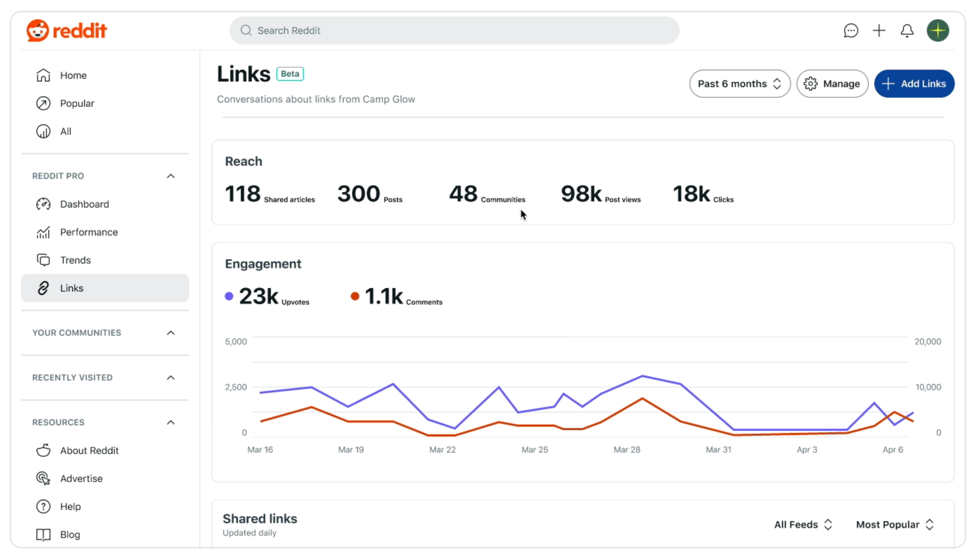Open the notifications bell
This screenshot has width=980, height=560.
click(x=906, y=30)
